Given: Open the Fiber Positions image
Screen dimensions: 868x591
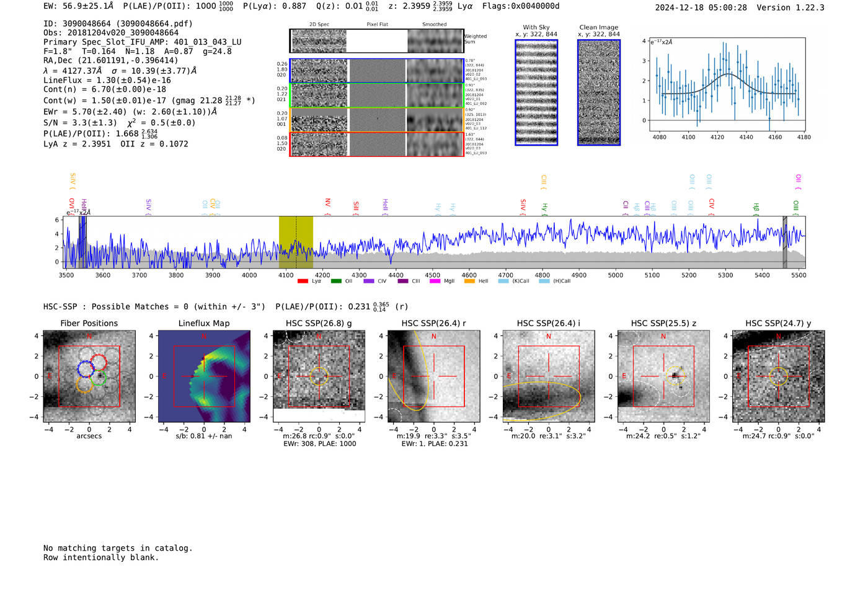Looking at the screenshot, I should click(89, 376).
